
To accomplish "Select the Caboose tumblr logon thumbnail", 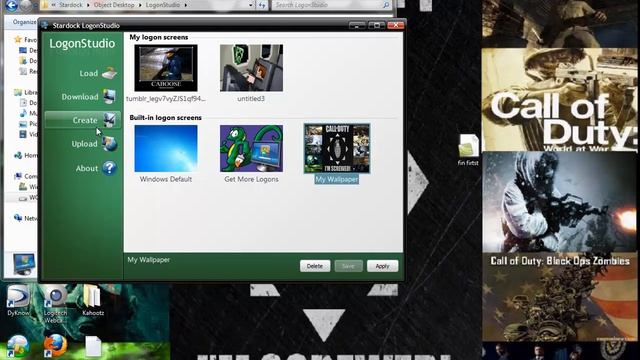I will 166,68.
